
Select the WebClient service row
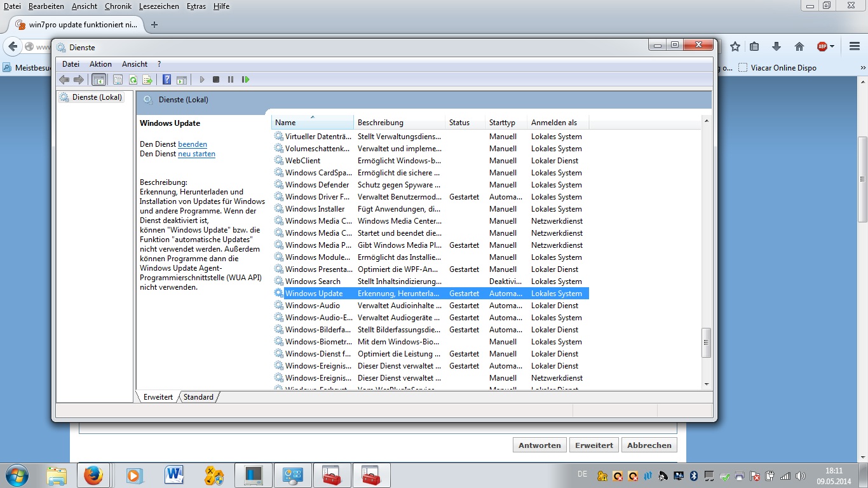tap(431, 161)
